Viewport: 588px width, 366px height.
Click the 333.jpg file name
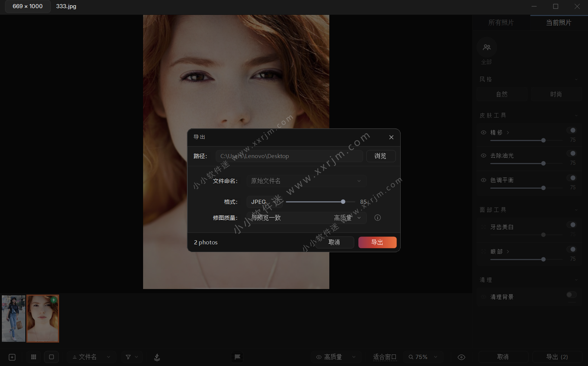pyautogui.click(x=66, y=6)
